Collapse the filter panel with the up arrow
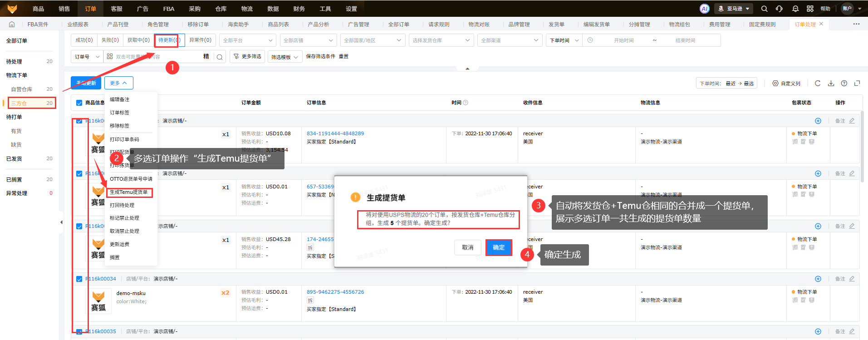Viewport: 868px width, 340px height. point(467,69)
